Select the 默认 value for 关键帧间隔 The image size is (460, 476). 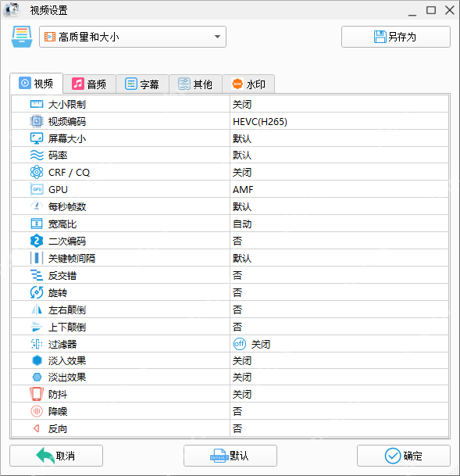(x=339, y=258)
